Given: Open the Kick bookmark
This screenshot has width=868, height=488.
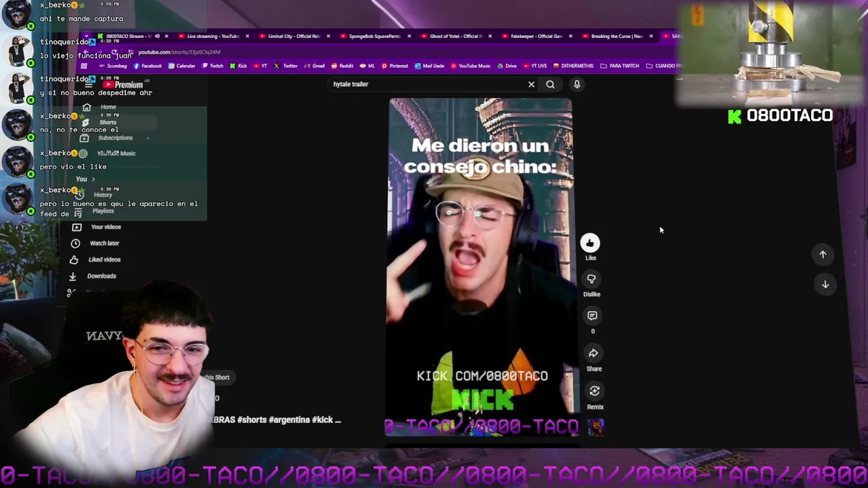Looking at the screenshot, I should [239, 66].
